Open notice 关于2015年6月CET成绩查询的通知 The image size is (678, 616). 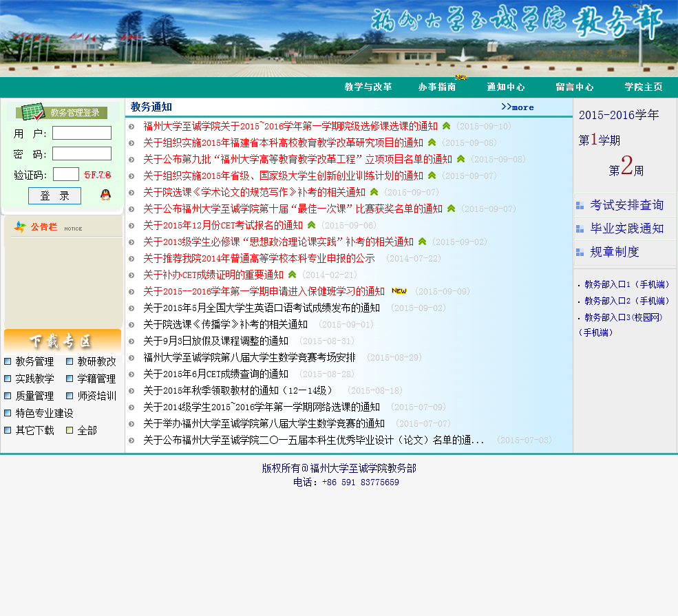pos(215,374)
